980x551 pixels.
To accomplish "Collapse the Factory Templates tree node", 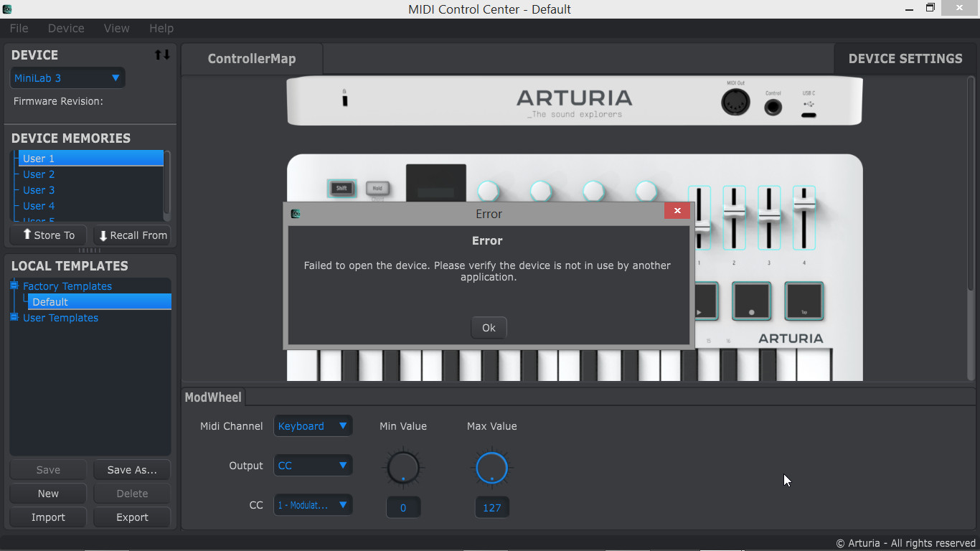I will [x=14, y=286].
